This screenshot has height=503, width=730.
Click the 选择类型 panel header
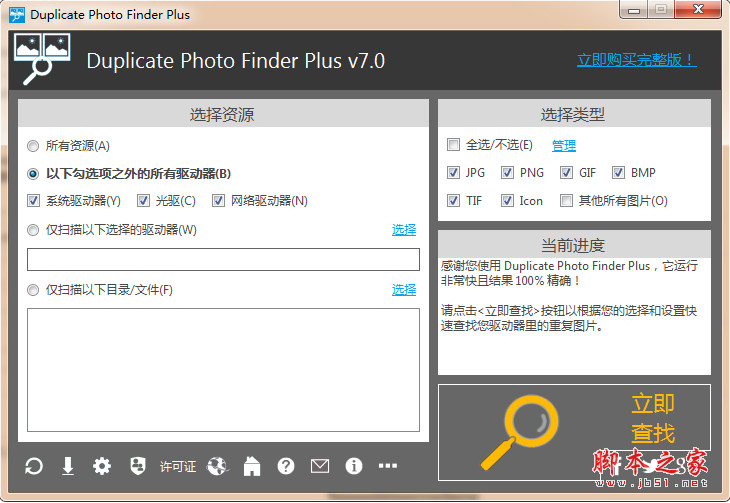(574, 114)
